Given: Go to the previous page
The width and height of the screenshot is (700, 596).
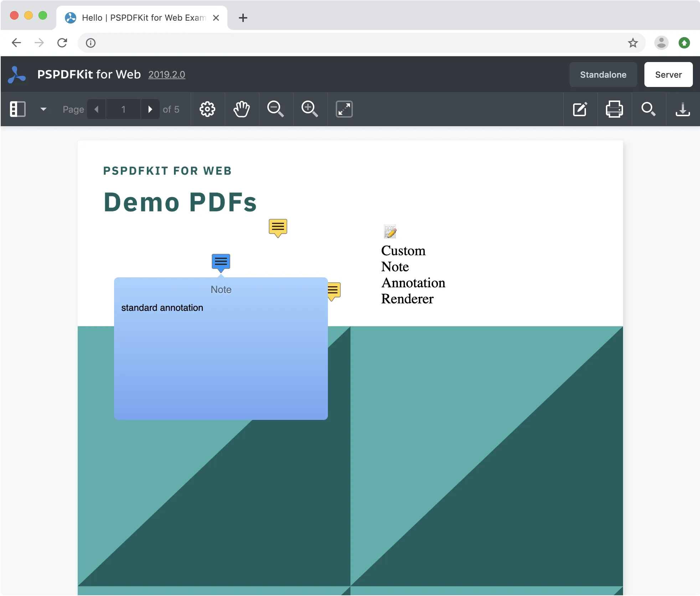Looking at the screenshot, I should [96, 109].
